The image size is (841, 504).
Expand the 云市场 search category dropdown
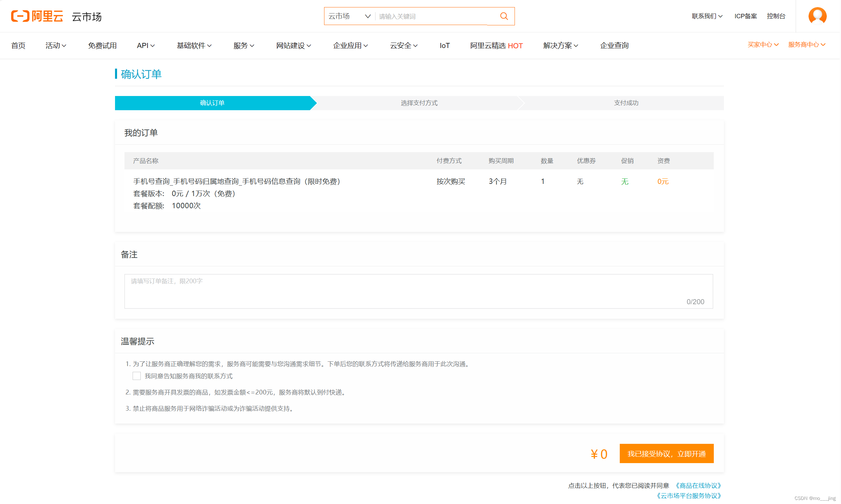(349, 16)
